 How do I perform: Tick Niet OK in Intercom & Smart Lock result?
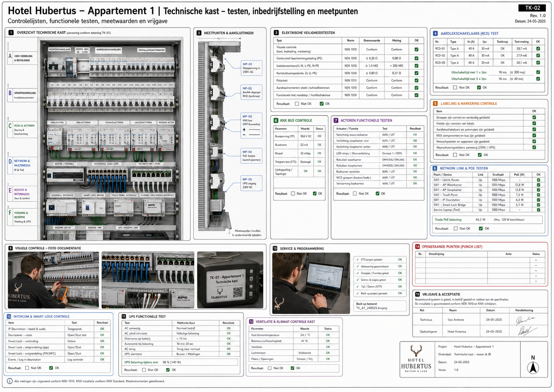27,368
